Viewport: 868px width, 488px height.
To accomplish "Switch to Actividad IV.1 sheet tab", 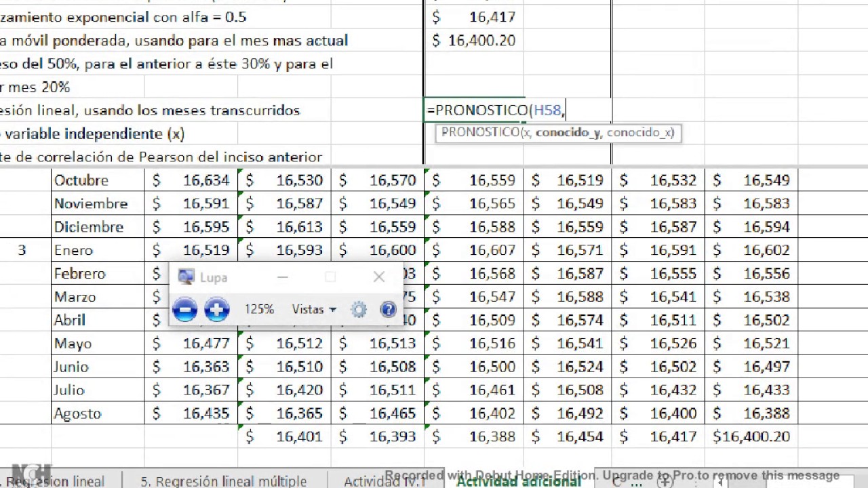I will coord(384,481).
